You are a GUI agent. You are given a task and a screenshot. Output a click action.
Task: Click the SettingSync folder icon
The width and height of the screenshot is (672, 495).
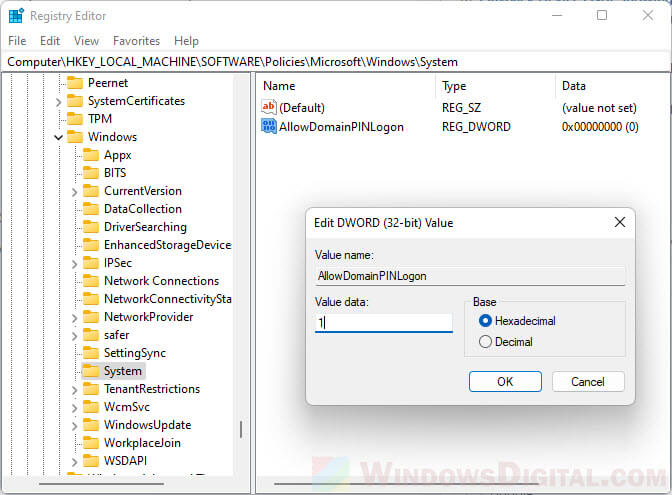pos(90,353)
